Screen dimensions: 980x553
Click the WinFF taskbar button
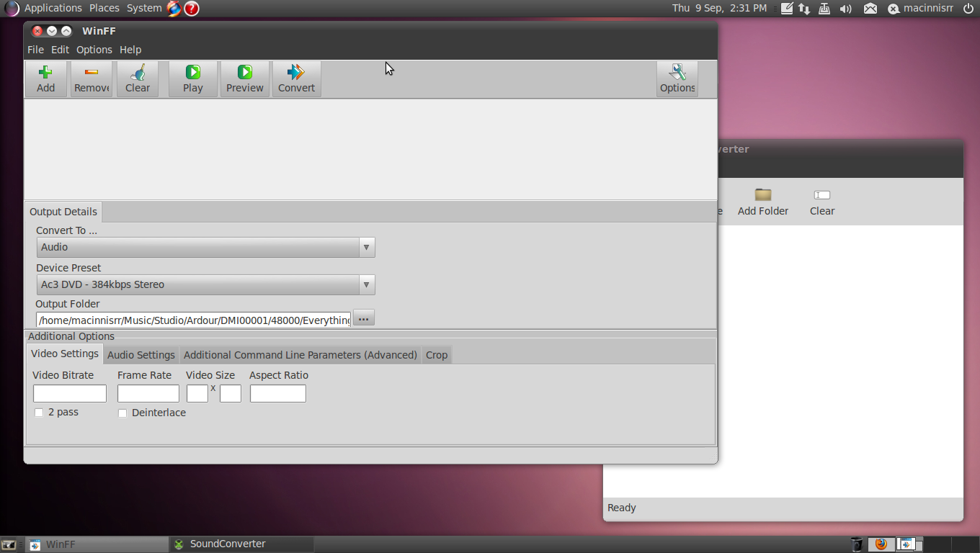point(97,544)
